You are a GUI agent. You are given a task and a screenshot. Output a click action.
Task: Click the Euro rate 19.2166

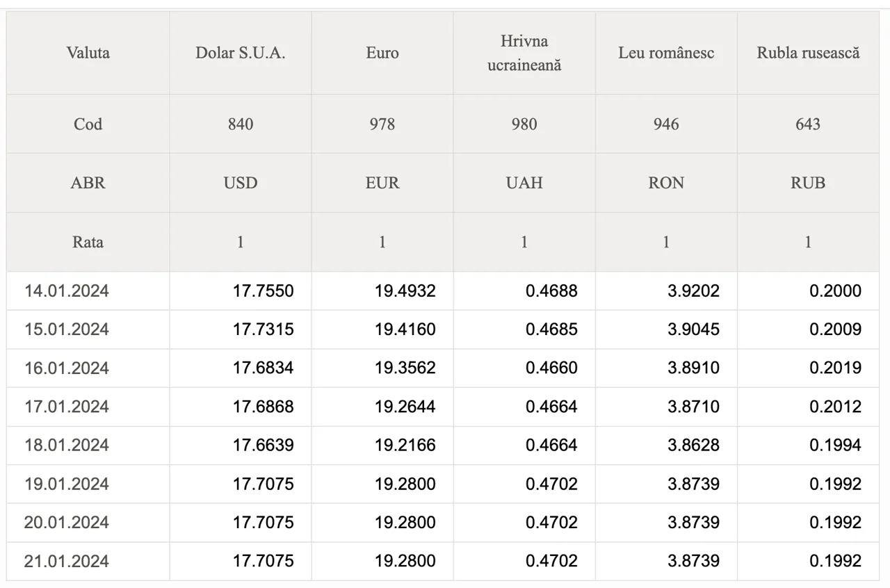tap(405, 445)
